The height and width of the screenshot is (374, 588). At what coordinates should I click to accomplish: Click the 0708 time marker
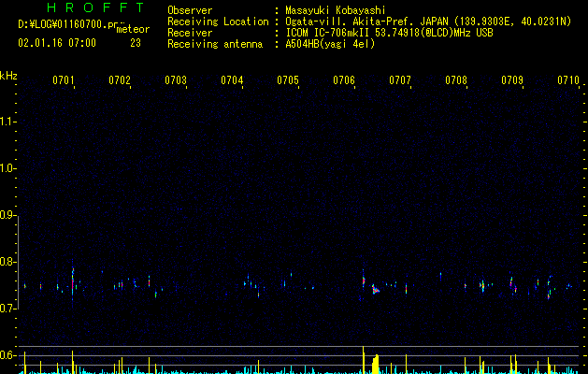[x=456, y=79]
